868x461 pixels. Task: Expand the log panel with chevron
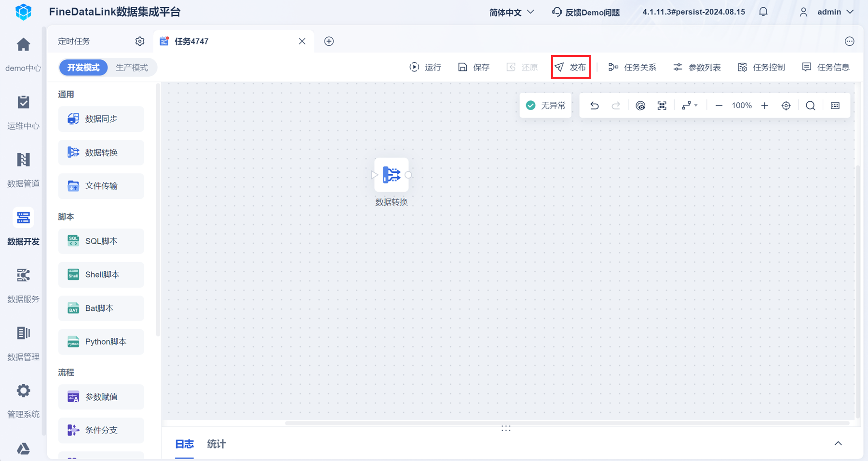point(838,444)
